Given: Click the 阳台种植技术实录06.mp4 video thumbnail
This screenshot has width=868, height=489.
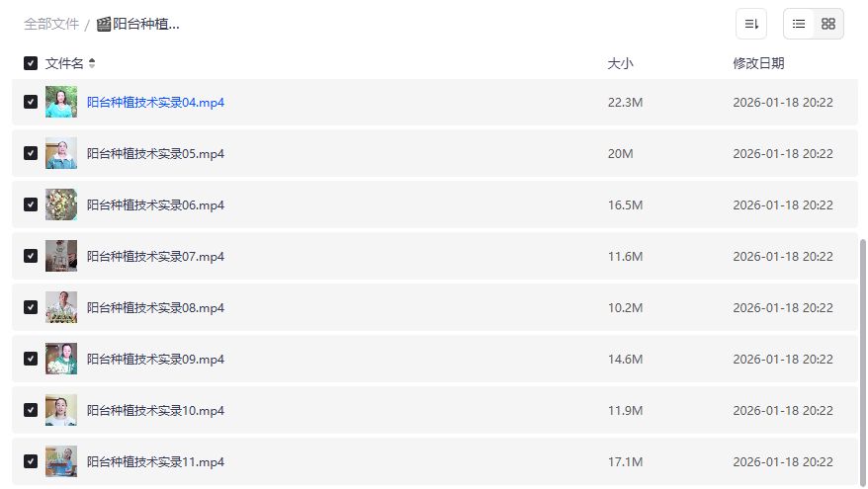Looking at the screenshot, I should tap(61, 204).
